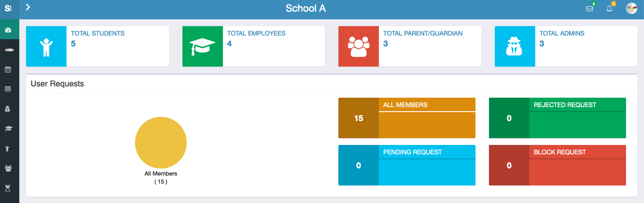Expand the sidebar with the chevron arrow
Image resolution: width=644 pixels, height=203 pixels.
28,7
